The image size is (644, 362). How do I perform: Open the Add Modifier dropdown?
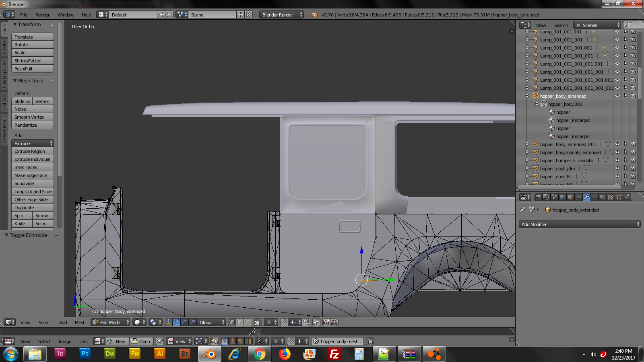579,224
